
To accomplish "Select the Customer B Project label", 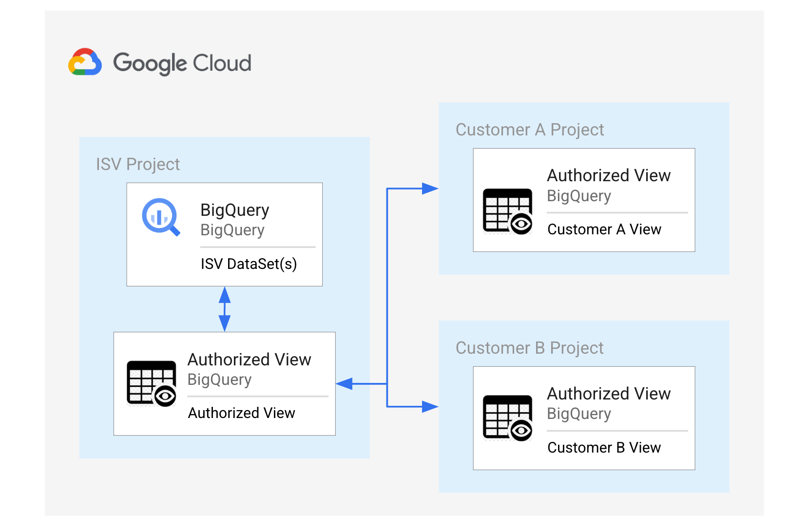I will pos(530,348).
